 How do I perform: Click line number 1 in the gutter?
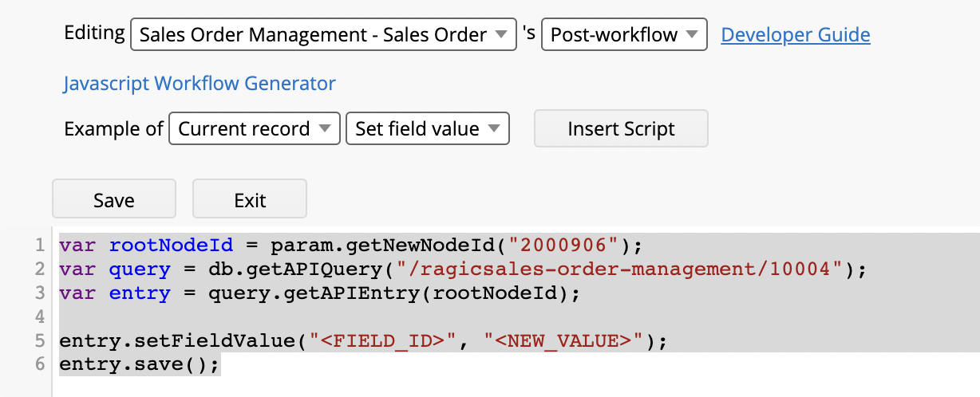(40, 245)
